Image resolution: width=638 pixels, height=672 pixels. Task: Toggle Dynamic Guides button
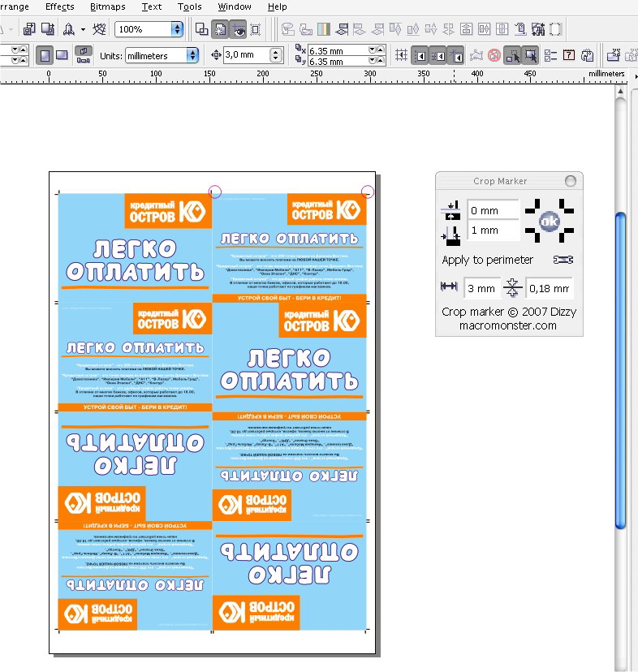[456, 56]
